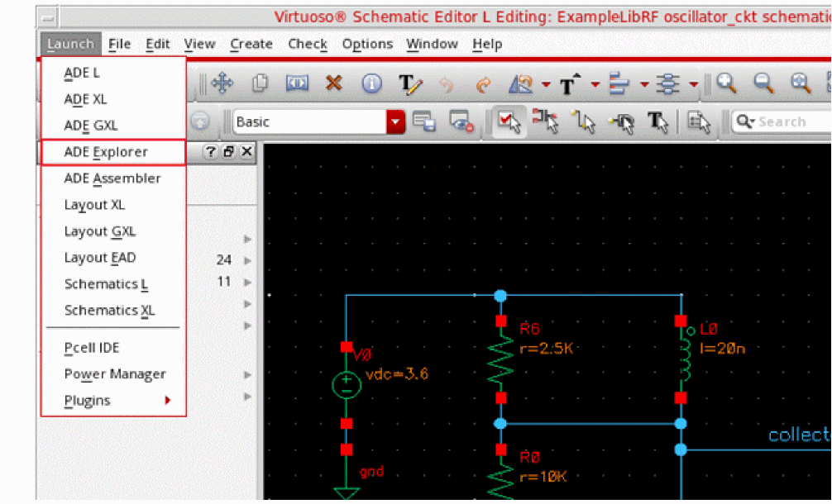Open the blue info Properties icon
Image resolution: width=832 pixels, height=504 pixels.
tap(372, 83)
